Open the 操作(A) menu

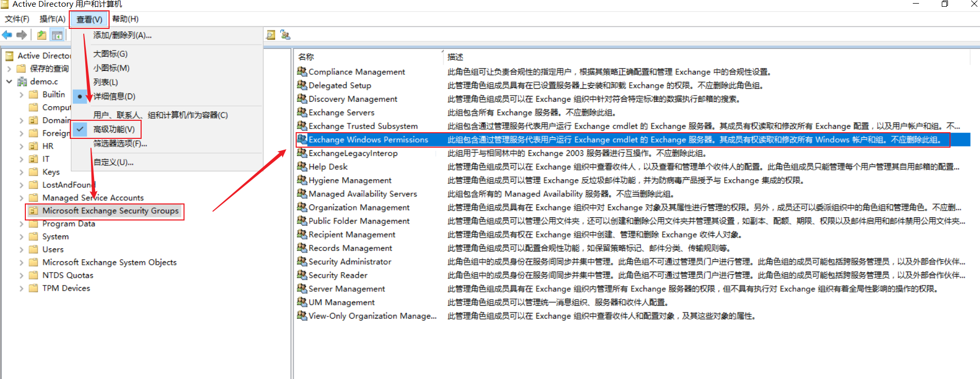52,19
